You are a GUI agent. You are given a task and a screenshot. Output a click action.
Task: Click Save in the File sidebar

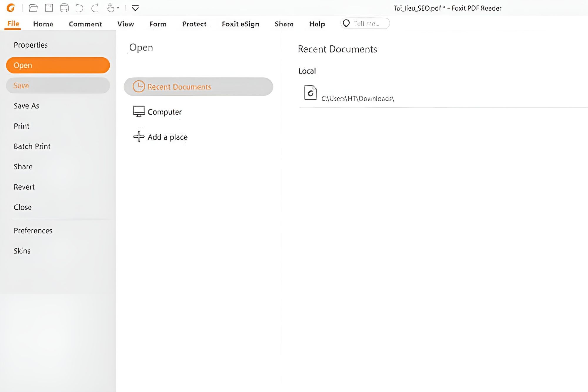tap(58, 85)
